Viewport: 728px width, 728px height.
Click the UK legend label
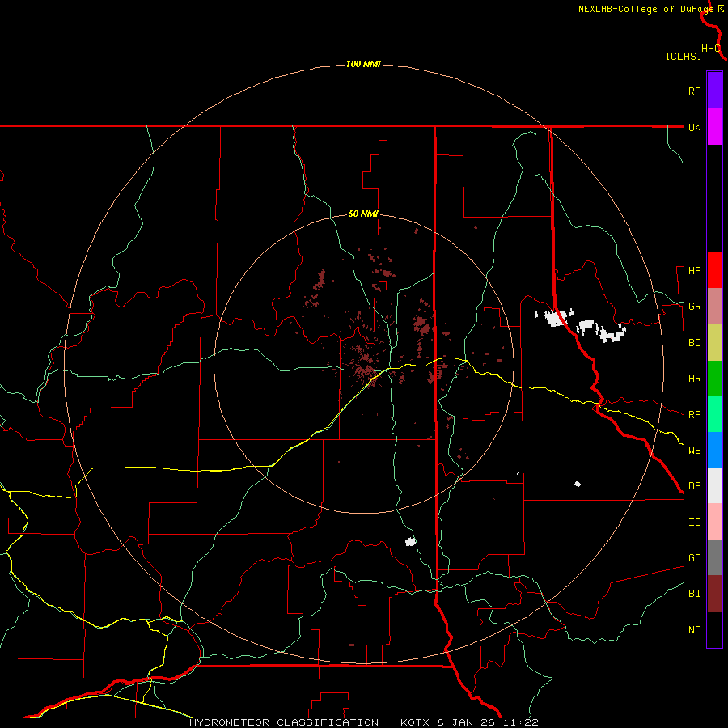(x=694, y=127)
